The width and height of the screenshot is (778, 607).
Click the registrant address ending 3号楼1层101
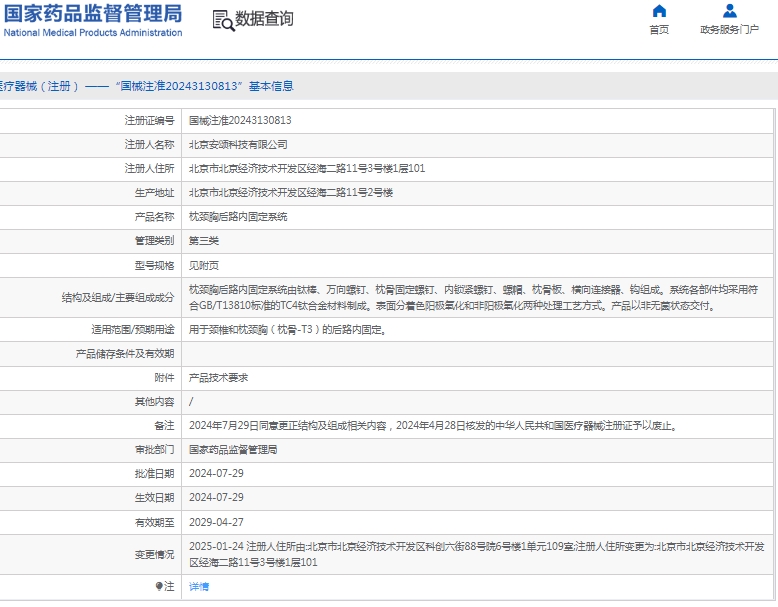pyautogui.click(x=307, y=169)
